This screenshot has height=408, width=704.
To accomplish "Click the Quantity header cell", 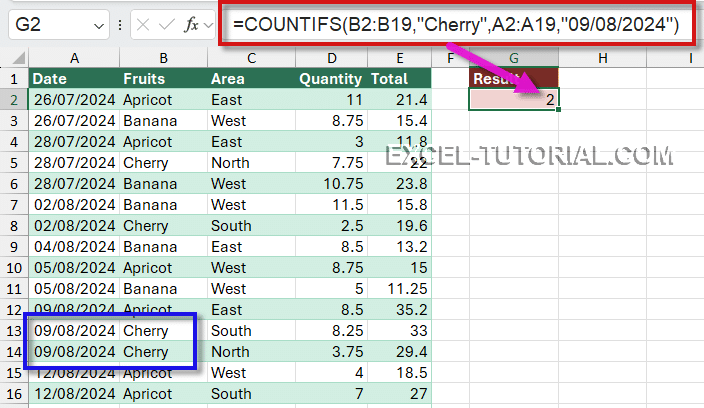I will [331, 79].
